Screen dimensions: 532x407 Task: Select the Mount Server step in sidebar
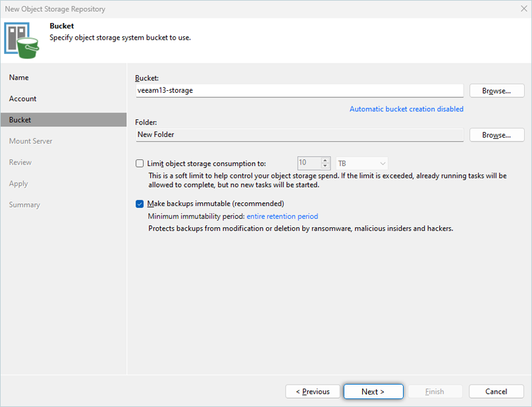pos(31,141)
